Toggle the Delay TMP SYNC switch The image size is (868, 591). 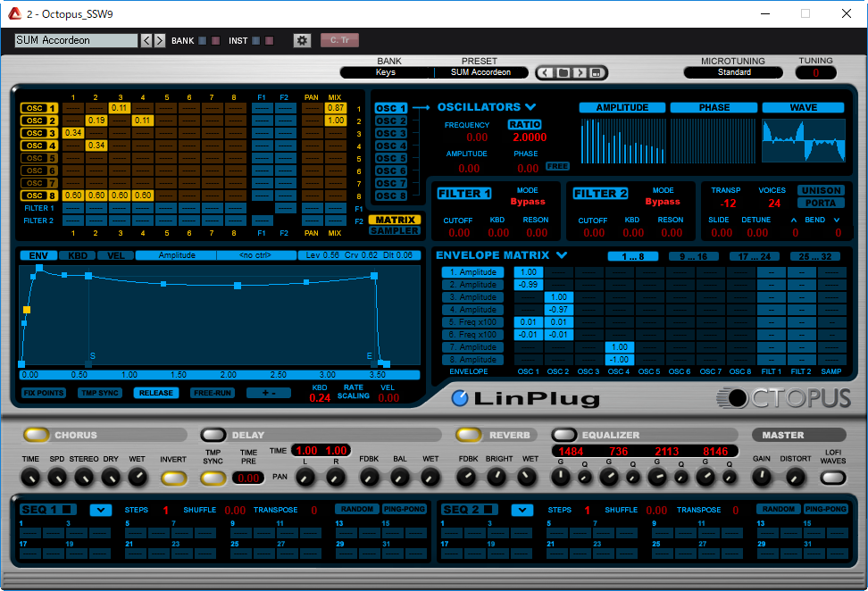213,479
